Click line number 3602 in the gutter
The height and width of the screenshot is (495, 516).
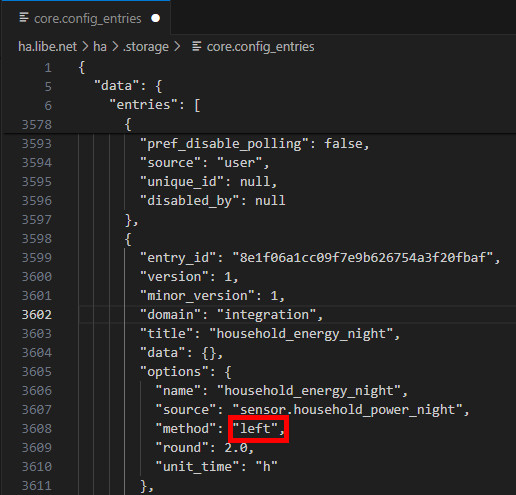(37, 315)
